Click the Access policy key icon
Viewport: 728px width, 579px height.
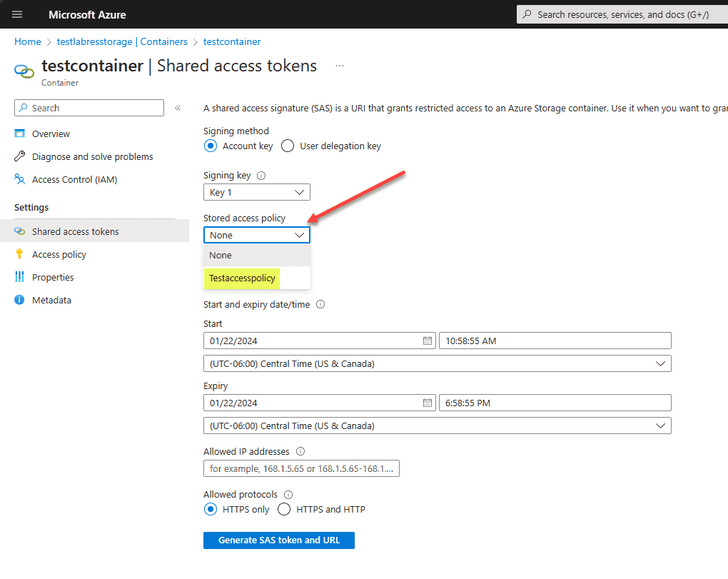19,254
